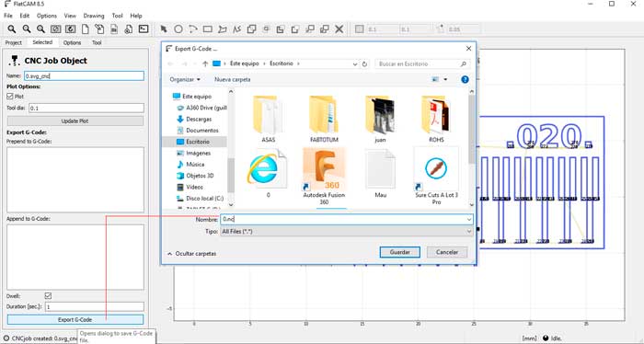This screenshot has width=644, height=344.
Task: Click the Clear Plot toolbar icon
Action: (56, 29)
